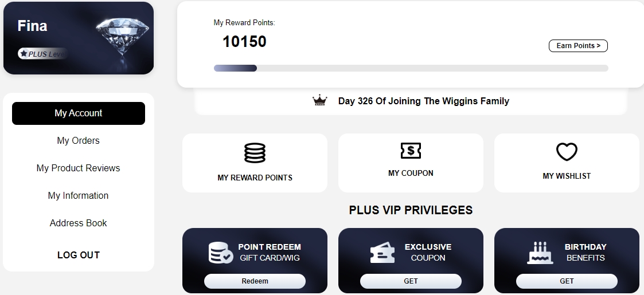Screen dimensions: 644x295
Task: Click the diamond image on Fina's card
Action: [x=122, y=38]
